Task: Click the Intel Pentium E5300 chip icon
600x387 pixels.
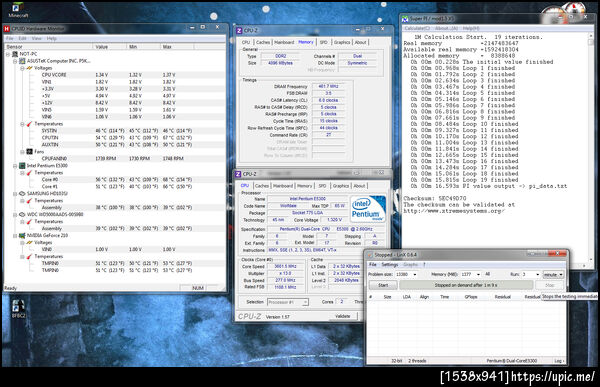Action: point(22,166)
